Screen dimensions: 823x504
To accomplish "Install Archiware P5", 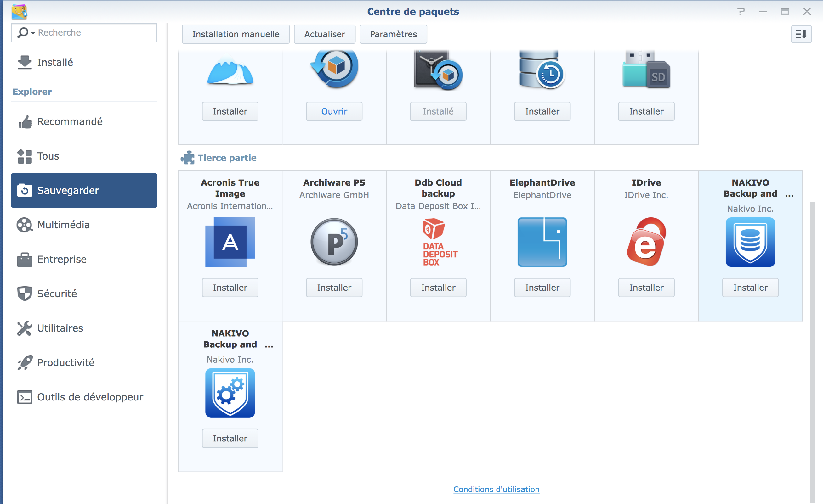I will 334,287.
